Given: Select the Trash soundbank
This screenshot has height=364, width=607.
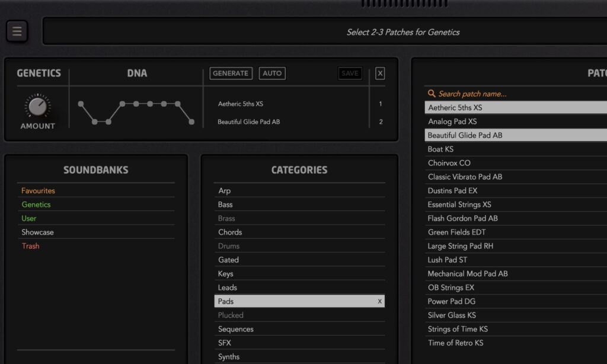Looking at the screenshot, I should click(31, 246).
